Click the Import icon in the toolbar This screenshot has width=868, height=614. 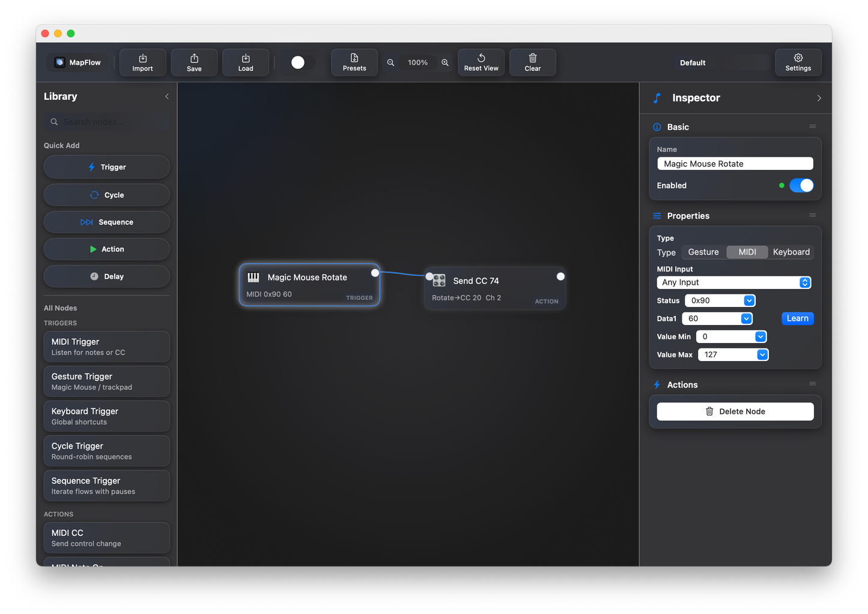[142, 58]
